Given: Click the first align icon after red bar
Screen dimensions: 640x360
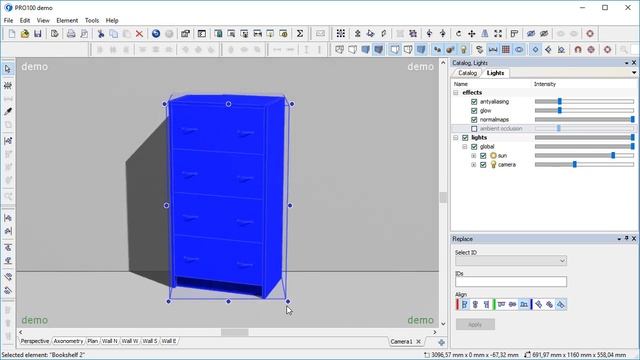Looking at the screenshot, I should [x=464, y=304].
